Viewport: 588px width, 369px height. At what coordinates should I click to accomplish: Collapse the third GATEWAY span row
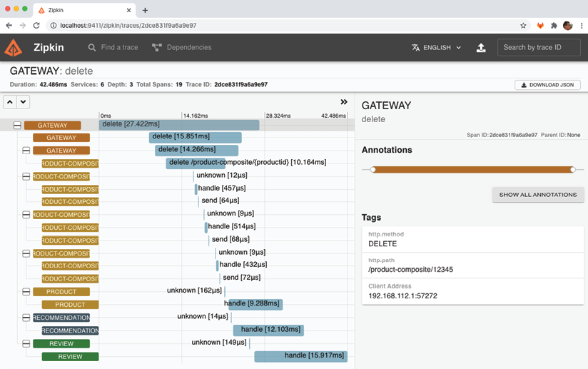pyautogui.click(x=26, y=151)
